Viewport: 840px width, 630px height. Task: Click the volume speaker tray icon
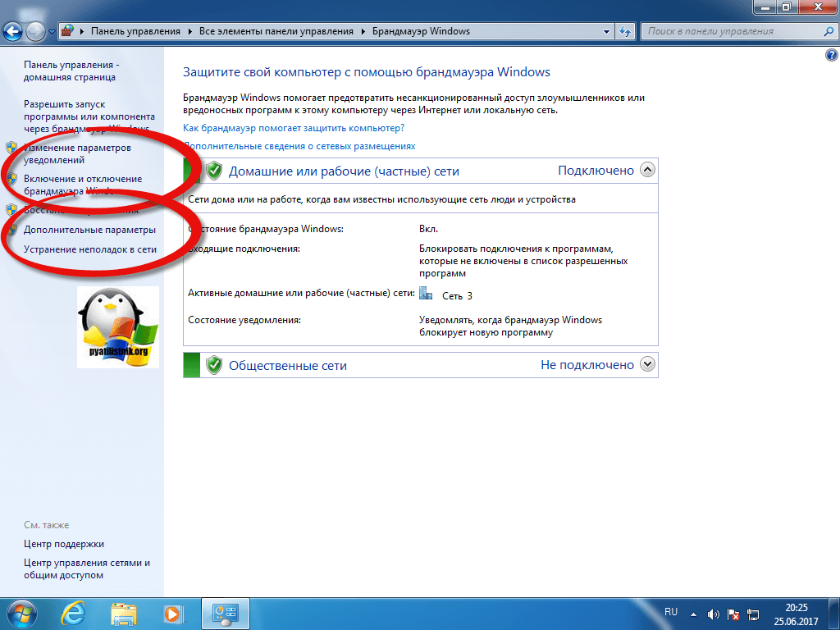[713, 614]
